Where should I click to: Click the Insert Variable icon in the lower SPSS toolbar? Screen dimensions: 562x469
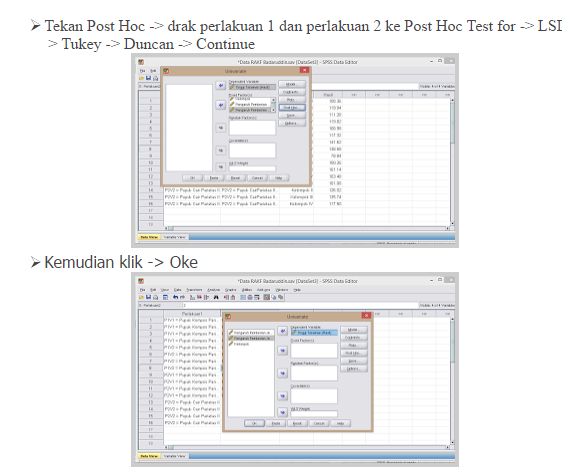point(233,297)
